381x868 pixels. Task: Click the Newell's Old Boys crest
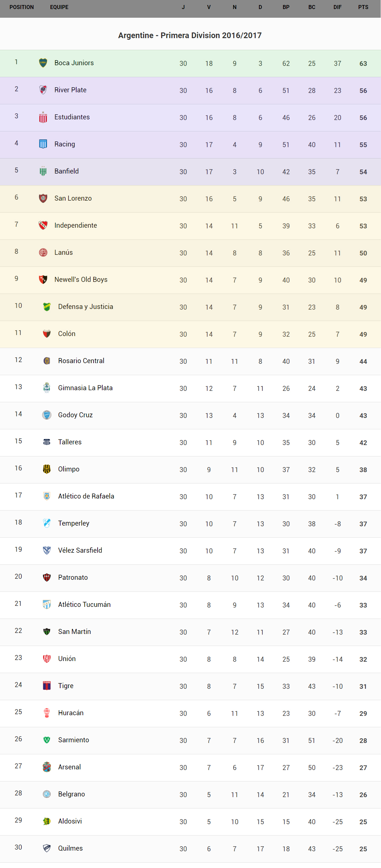[43, 280]
